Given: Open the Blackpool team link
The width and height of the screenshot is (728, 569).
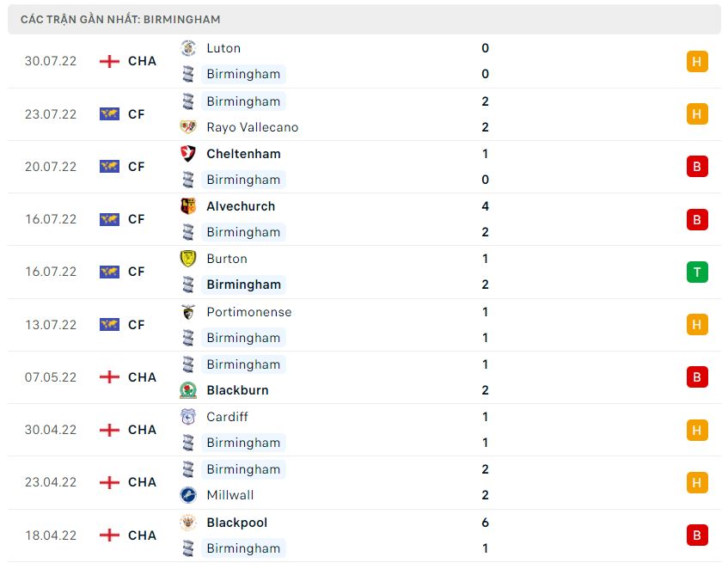Looking at the screenshot, I should (236, 523).
